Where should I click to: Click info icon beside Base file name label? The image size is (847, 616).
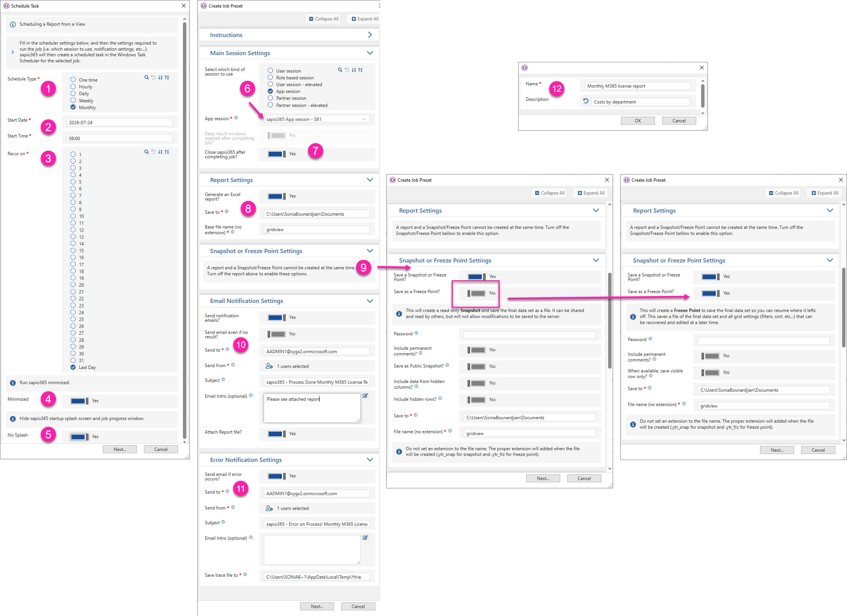233,232
